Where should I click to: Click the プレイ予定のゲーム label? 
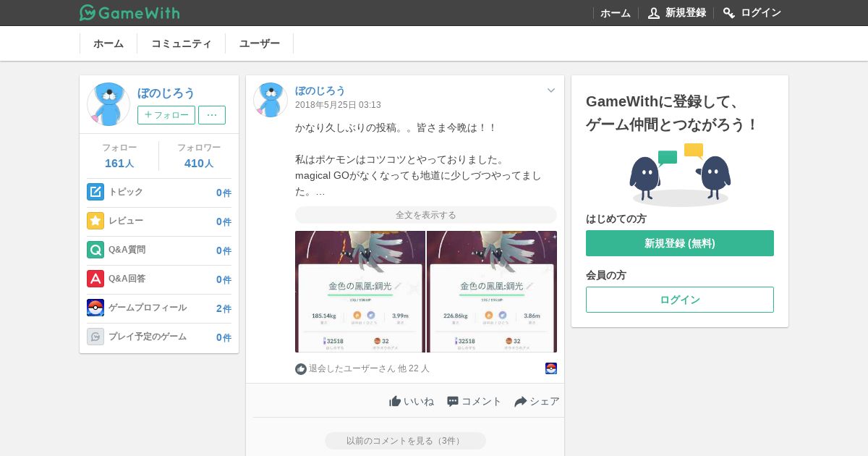pos(148,337)
